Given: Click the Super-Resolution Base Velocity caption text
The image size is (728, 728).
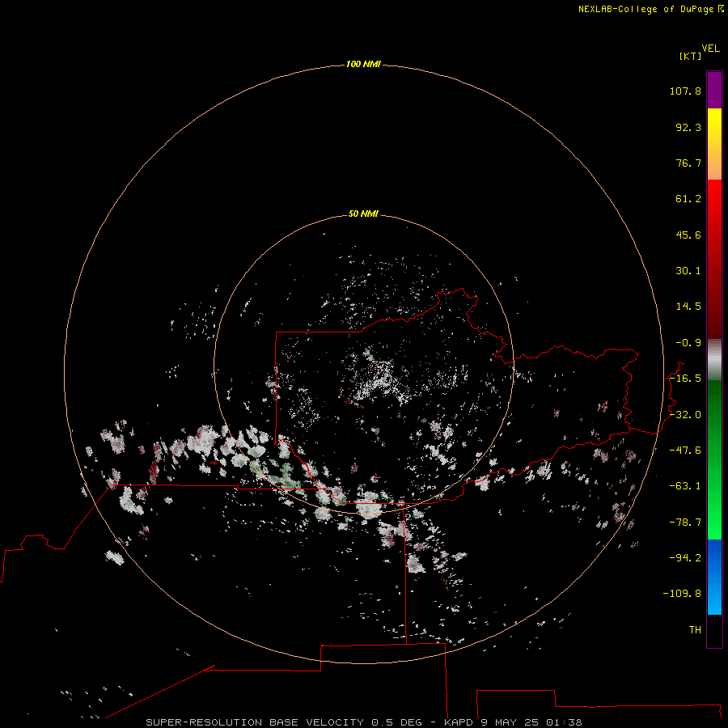Looking at the screenshot, I should 363,722.
